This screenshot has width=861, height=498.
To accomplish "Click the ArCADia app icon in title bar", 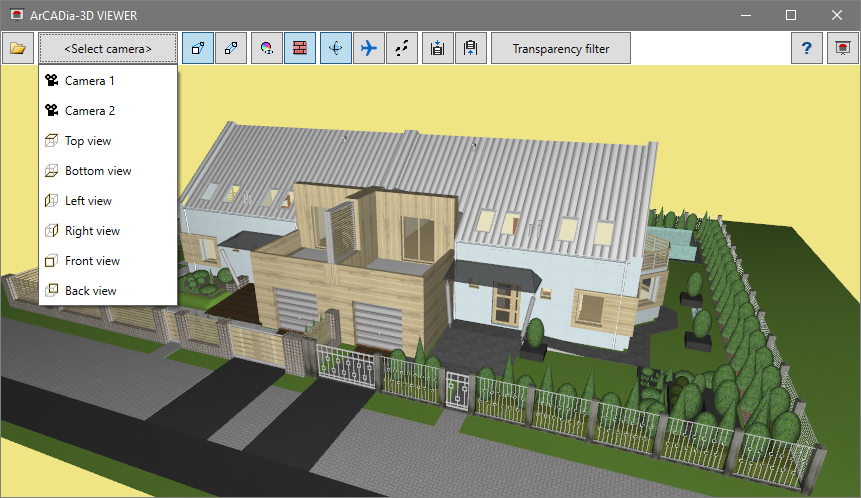I will click(x=17, y=15).
